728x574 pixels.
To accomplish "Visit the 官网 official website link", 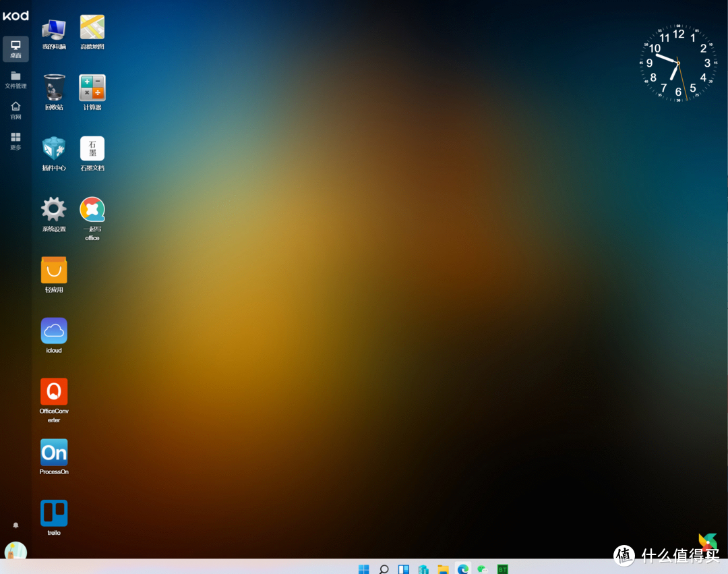I will coord(15,109).
